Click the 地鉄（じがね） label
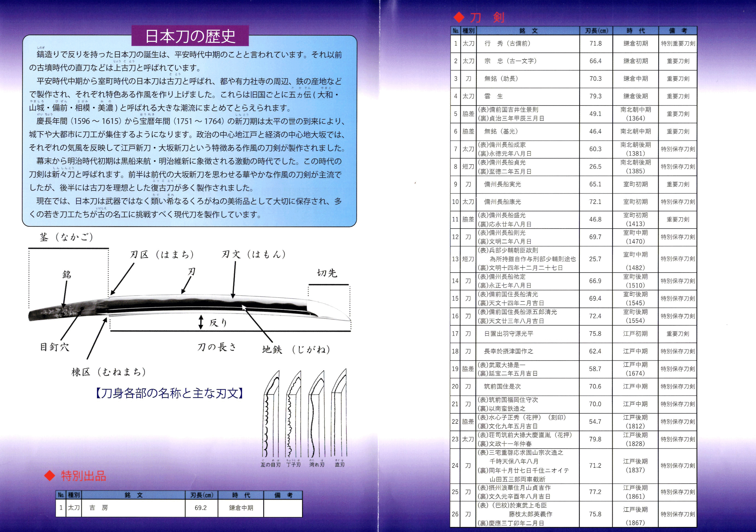The width and height of the screenshot is (756, 532). [x=296, y=349]
